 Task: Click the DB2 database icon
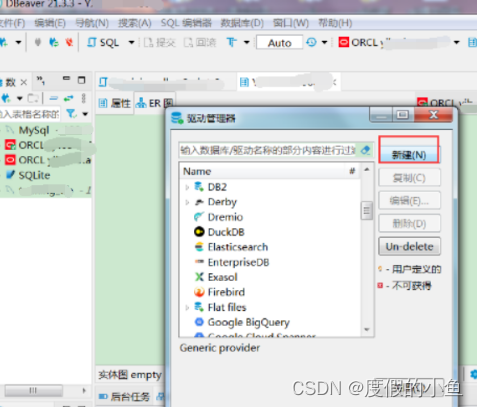pos(199,187)
